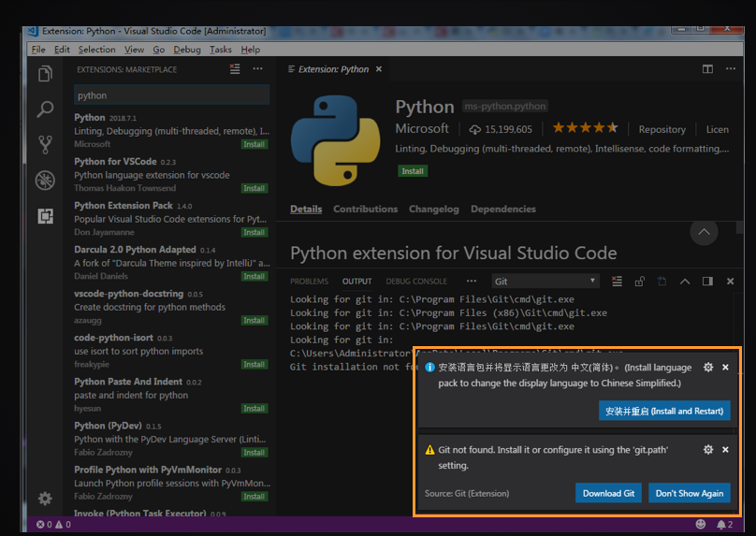Install Python for VSCode extension
The height and width of the screenshot is (536, 756).
click(x=254, y=188)
